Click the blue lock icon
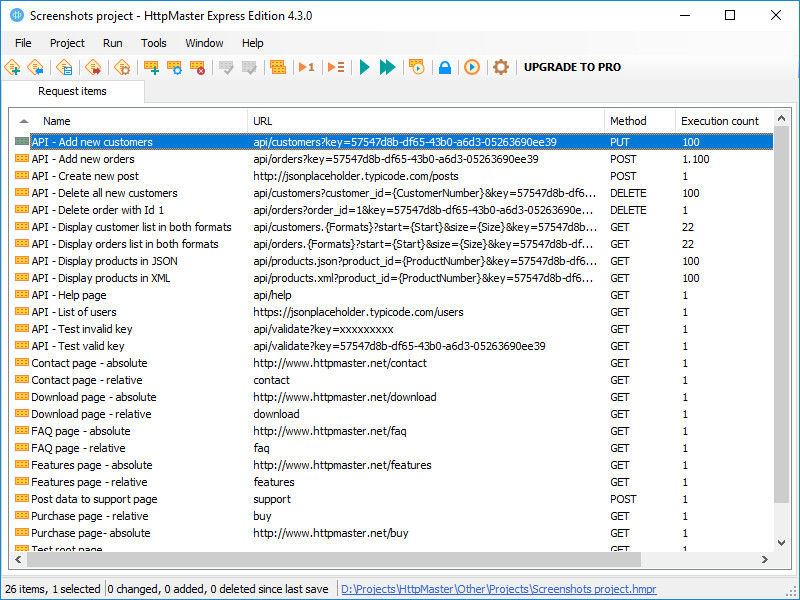800x600 pixels. click(445, 67)
